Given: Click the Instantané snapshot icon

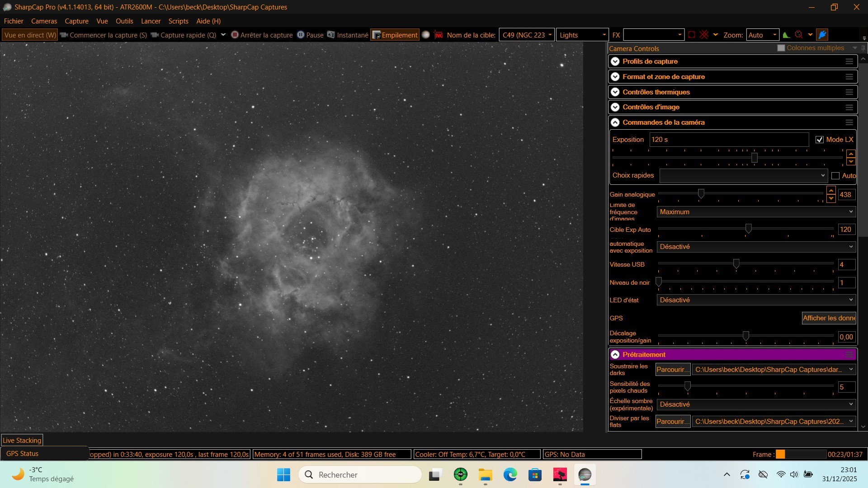Looking at the screenshot, I should tap(331, 35).
